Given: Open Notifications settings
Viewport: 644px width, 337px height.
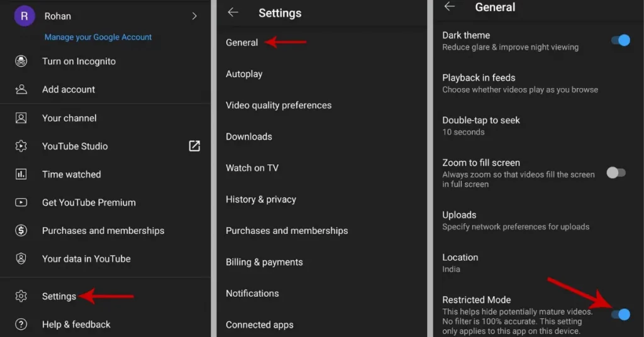Looking at the screenshot, I should (252, 293).
